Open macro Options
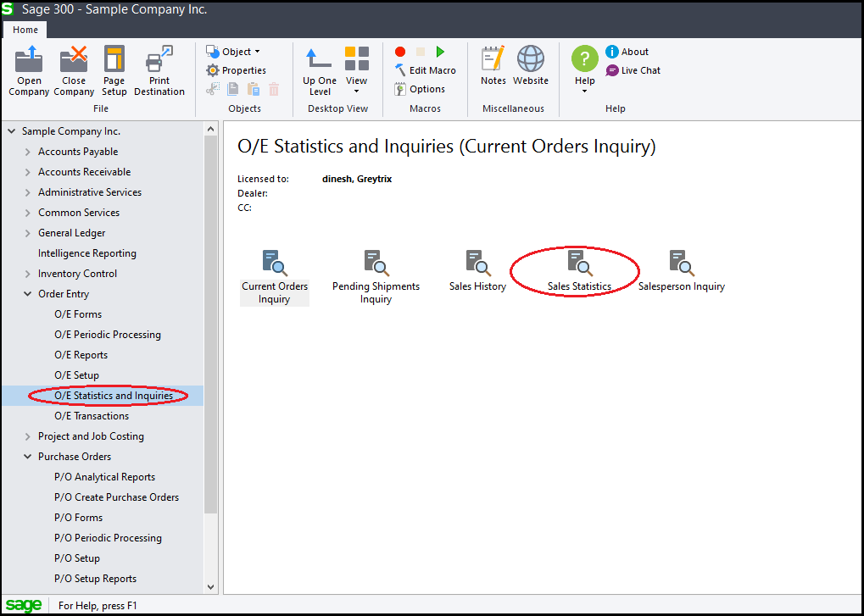This screenshot has height=616, width=864. (420, 89)
